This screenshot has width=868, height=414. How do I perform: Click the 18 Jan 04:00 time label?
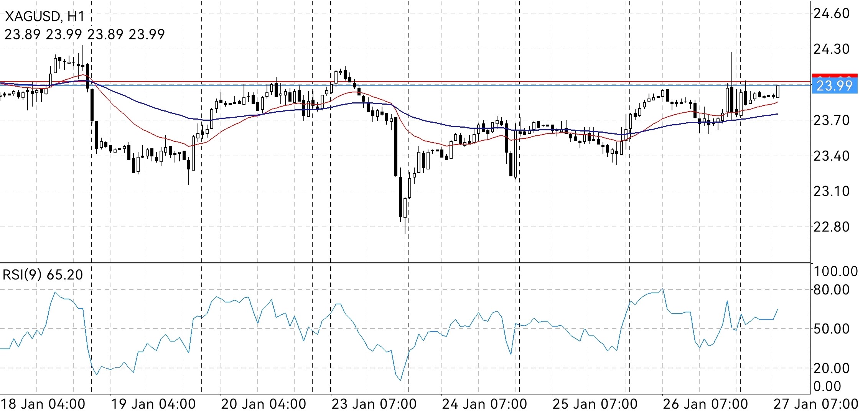pos(43,404)
